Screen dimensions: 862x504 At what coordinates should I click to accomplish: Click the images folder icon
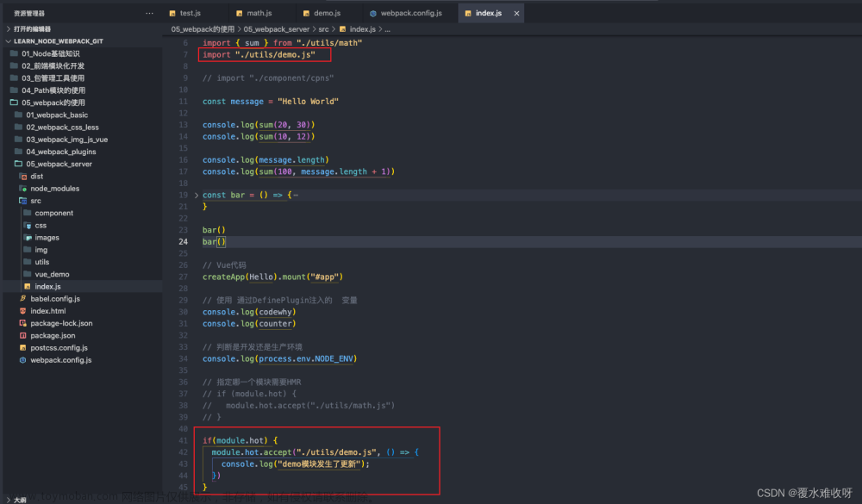[28, 238]
